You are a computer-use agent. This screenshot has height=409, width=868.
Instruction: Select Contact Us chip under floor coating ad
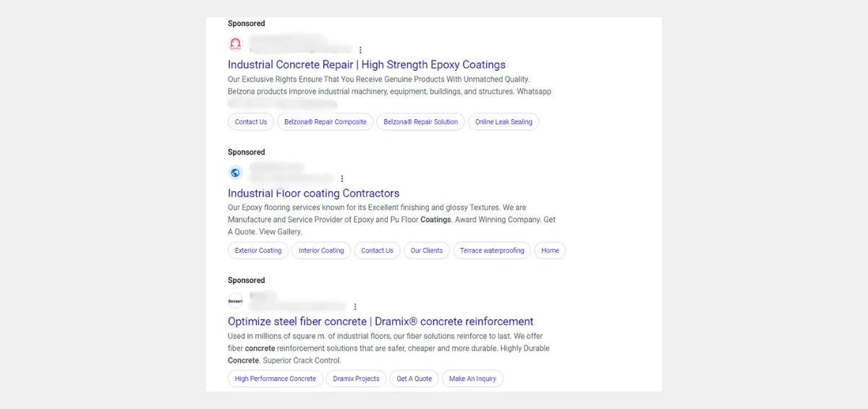377,251
